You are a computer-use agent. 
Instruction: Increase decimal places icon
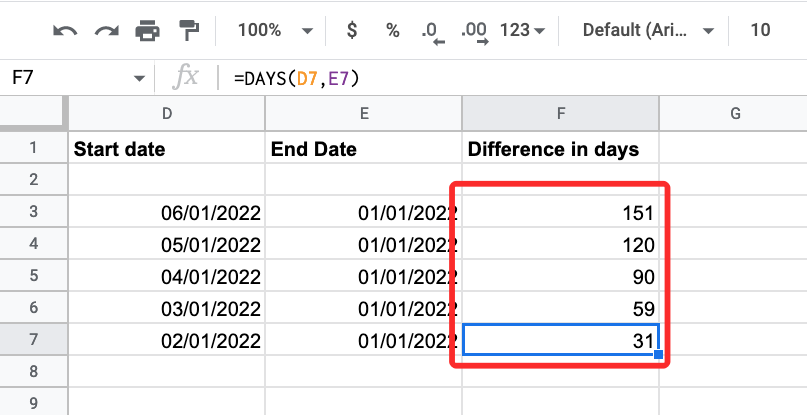pyautogui.click(x=476, y=31)
